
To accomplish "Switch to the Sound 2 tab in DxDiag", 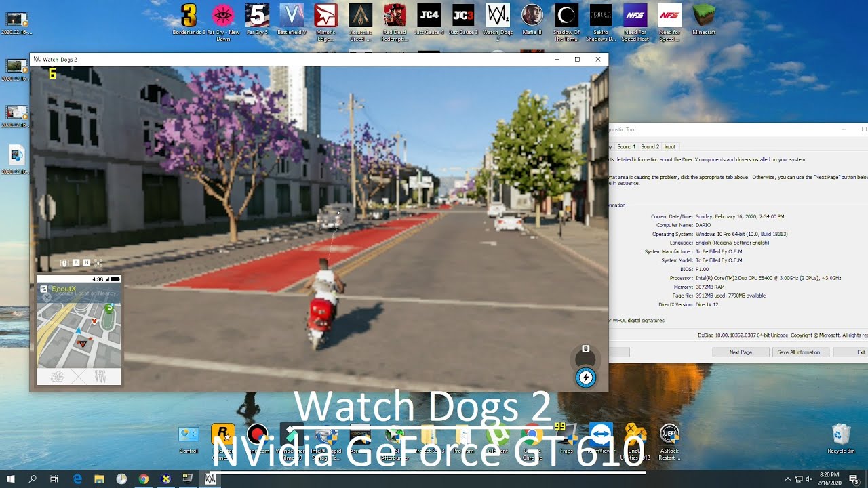I will (x=650, y=146).
